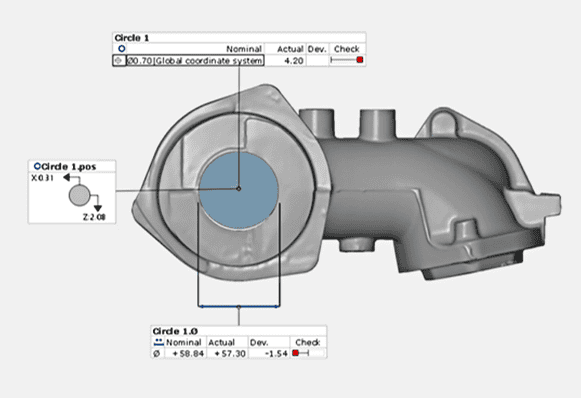Select the position tolerance symbol in Circle 1 row
Viewport: 581px width, 398px height.
[119, 60]
